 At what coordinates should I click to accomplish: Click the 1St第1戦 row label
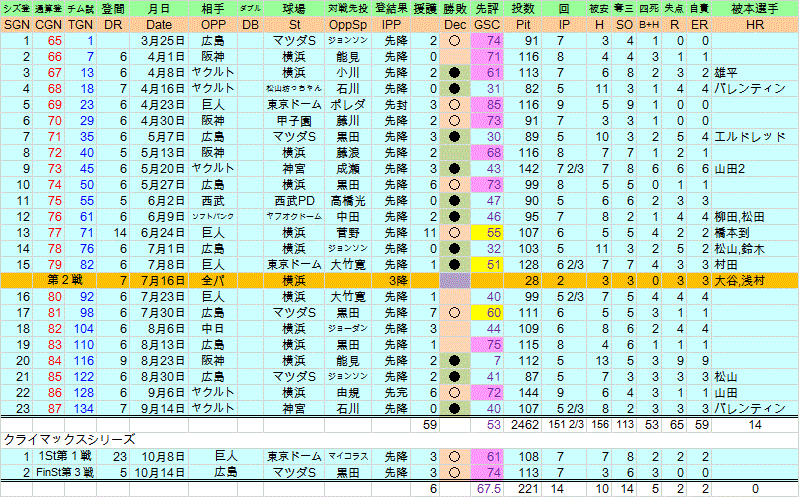65,457
